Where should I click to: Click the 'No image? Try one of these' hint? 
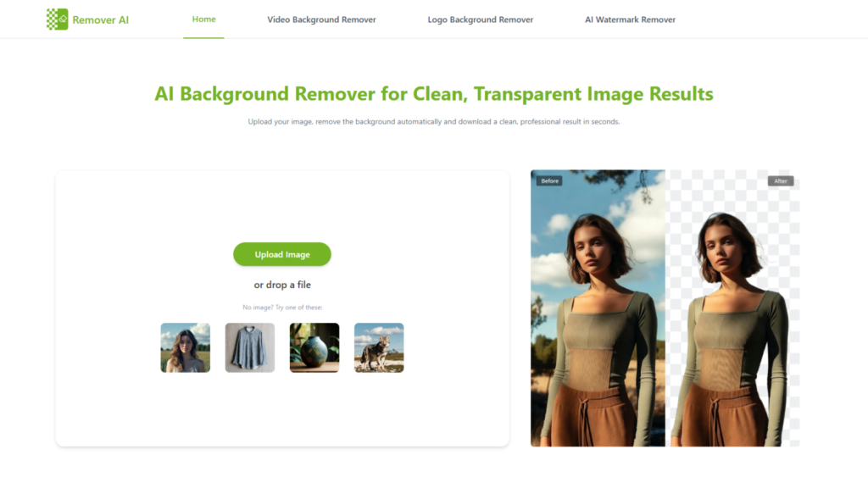282,308
